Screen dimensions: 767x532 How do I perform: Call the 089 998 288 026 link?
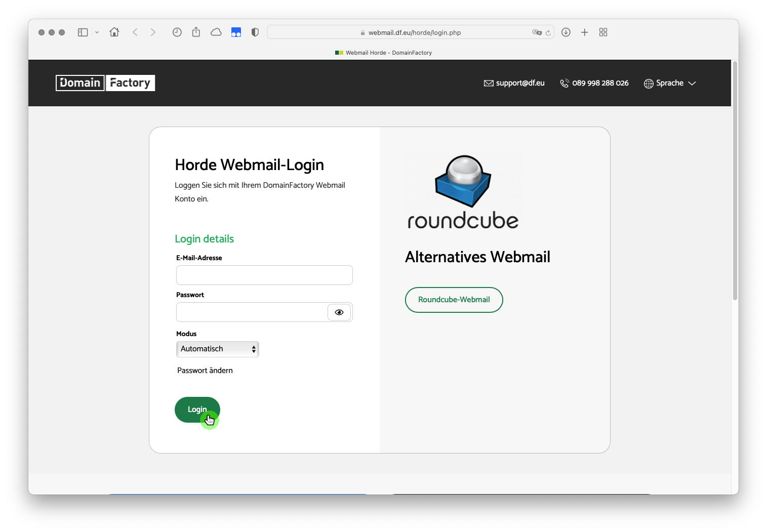click(594, 83)
